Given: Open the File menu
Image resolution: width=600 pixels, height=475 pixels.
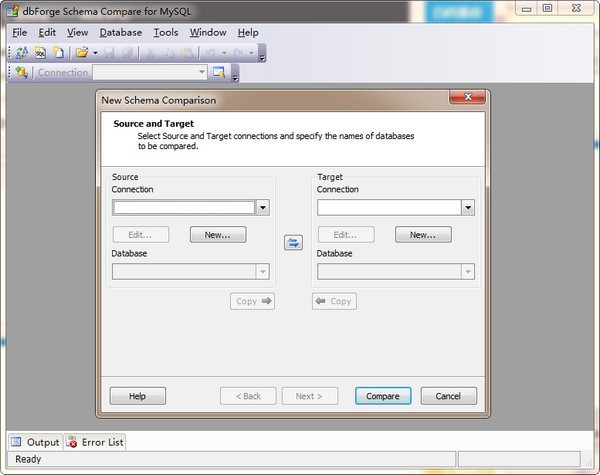Looking at the screenshot, I should (20, 33).
